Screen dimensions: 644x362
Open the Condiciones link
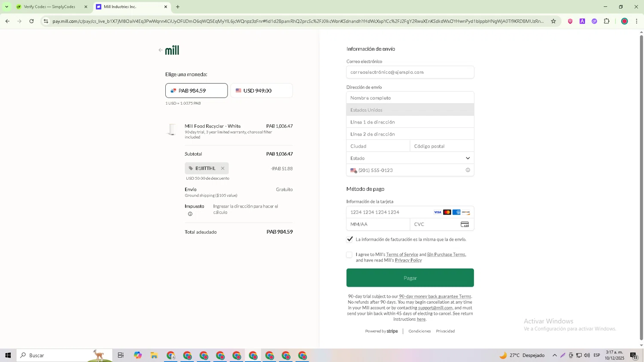[x=419, y=331]
